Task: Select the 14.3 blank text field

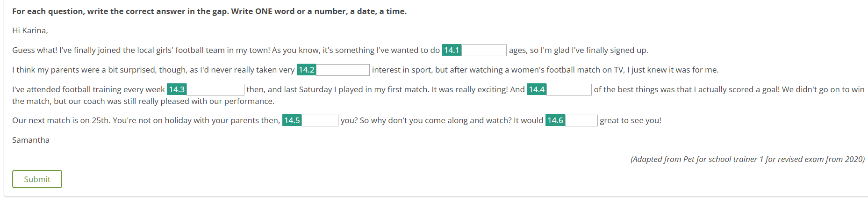Action: click(x=215, y=89)
